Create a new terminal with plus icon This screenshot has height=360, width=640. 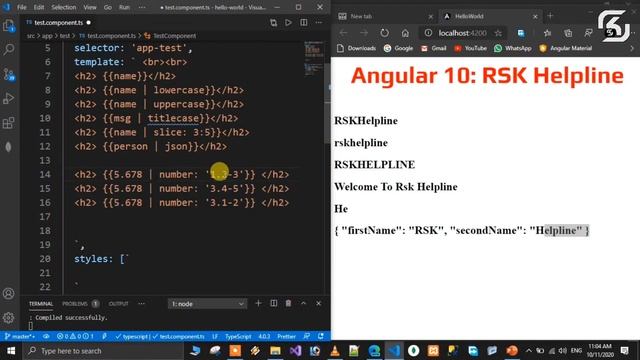[x=258, y=303]
